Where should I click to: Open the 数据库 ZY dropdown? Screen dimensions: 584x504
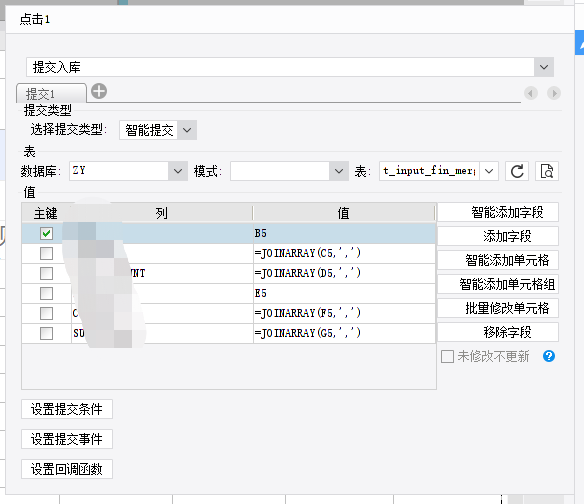click(178, 171)
